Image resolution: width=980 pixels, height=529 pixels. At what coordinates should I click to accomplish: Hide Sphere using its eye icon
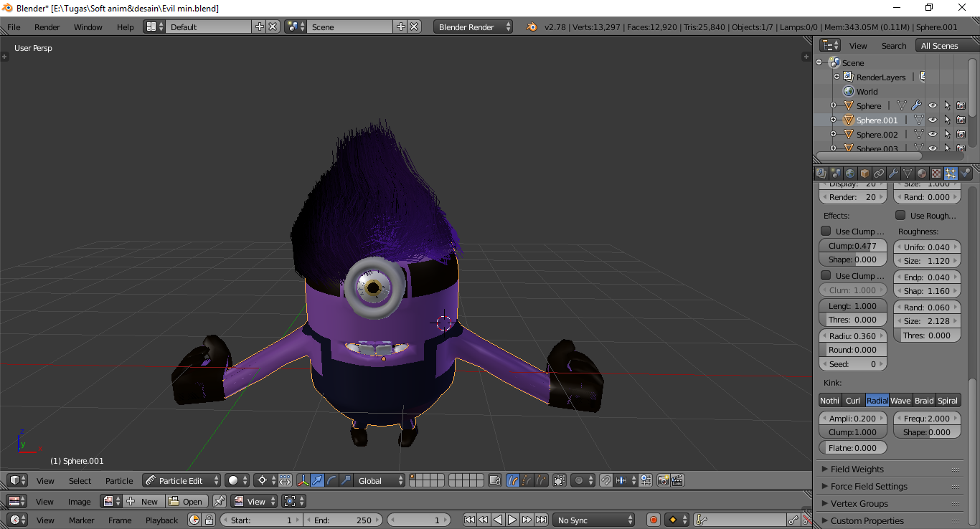(x=933, y=105)
